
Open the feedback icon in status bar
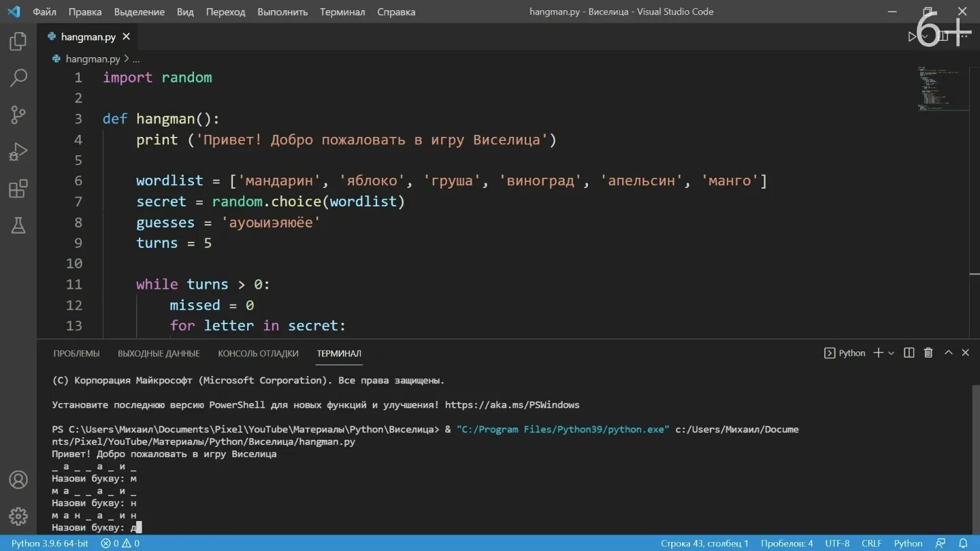point(941,544)
